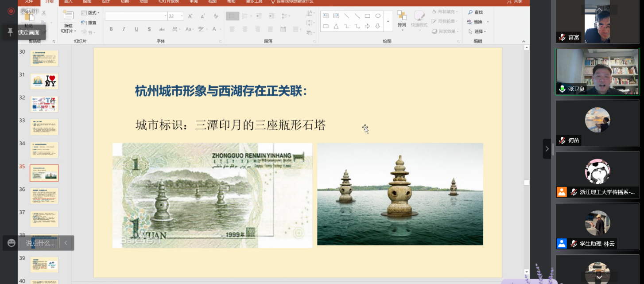Toggle italic formatting
The height and width of the screenshot is (284, 644).
click(x=124, y=29)
